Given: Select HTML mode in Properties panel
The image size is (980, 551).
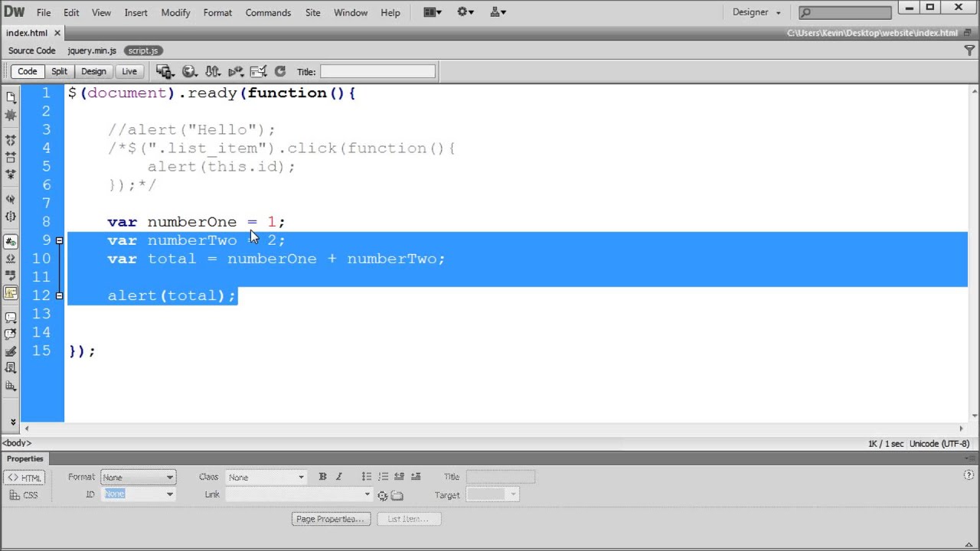Looking at the screenshot, I should coord(24,478).
